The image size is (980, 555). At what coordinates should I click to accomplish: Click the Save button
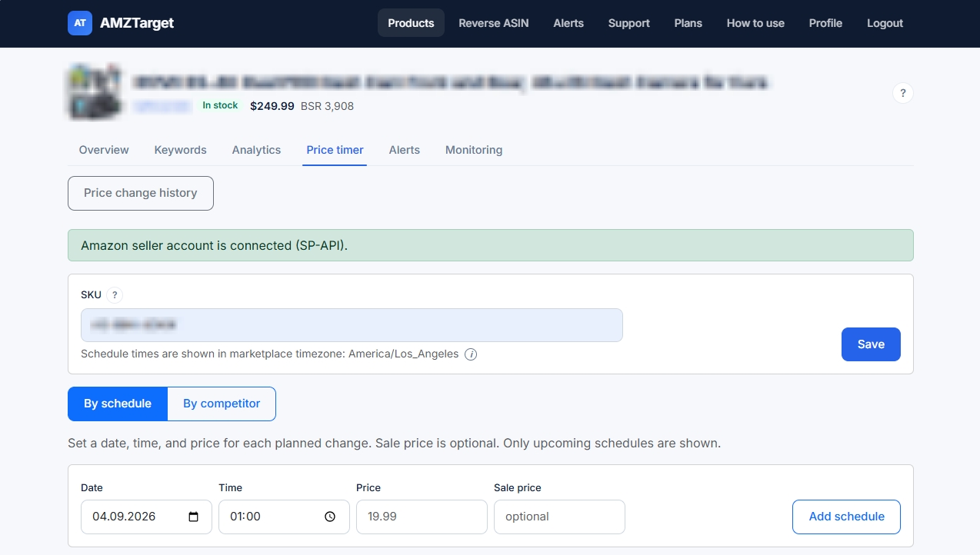tap(871, 344)
